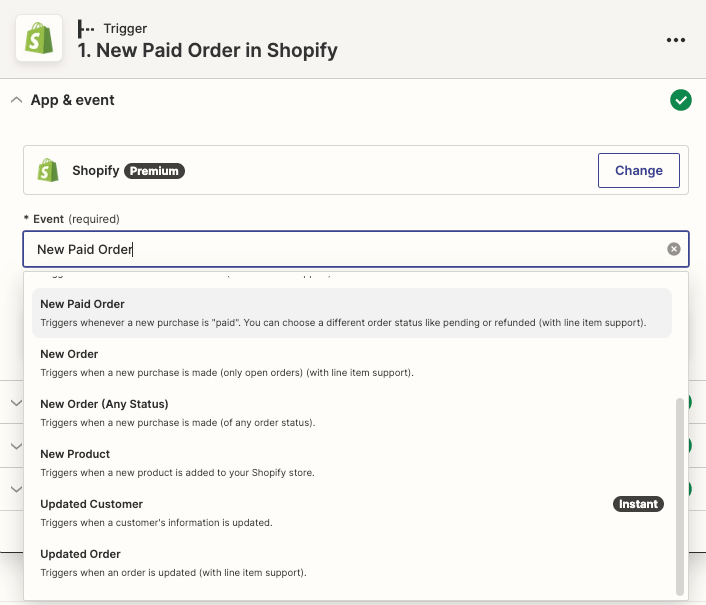706x605 pixels.
Task: Click description 'Triggers when a new purchase is made (of any order status)'
Action: click(x=178, y=423)
